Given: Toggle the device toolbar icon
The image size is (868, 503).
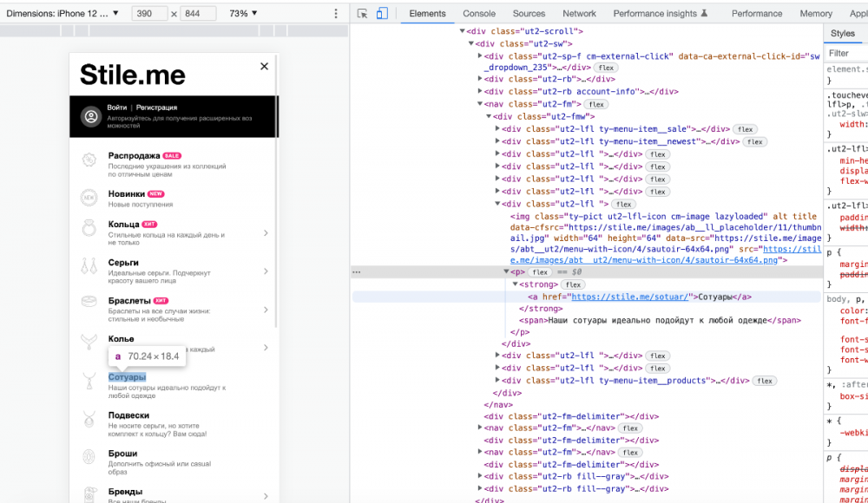Looking at the screenshot, I should [382, 13].
